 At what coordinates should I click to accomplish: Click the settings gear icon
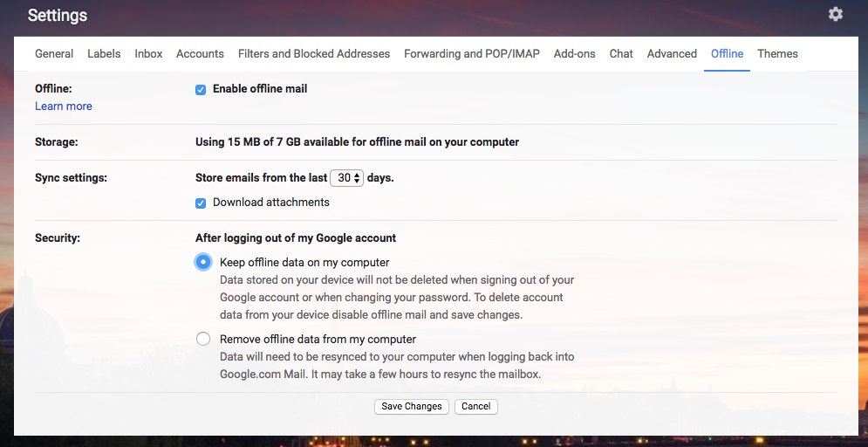836,14
